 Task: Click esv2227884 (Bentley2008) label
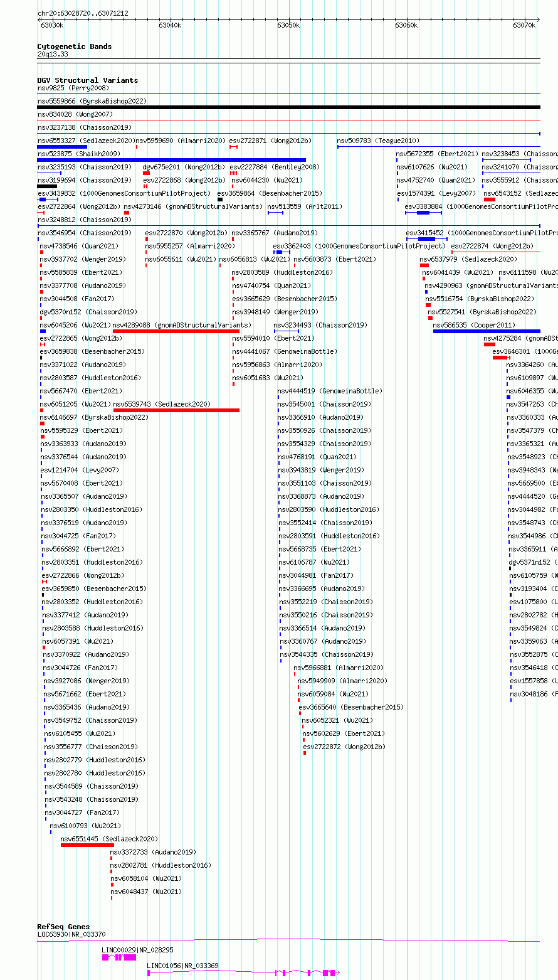274,167
